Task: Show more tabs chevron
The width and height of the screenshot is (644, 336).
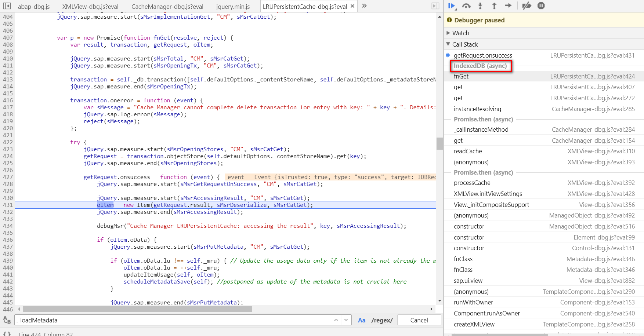Action: [x=364, y=6]
